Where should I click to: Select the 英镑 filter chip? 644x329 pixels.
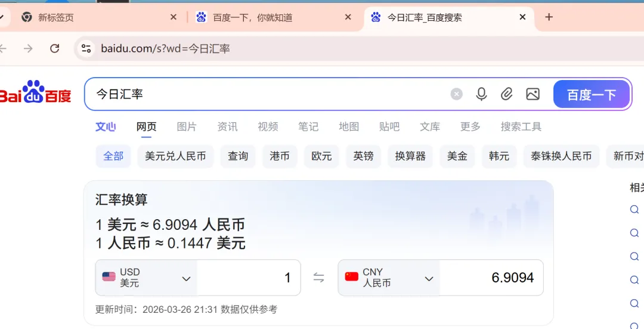click(364, 156)
